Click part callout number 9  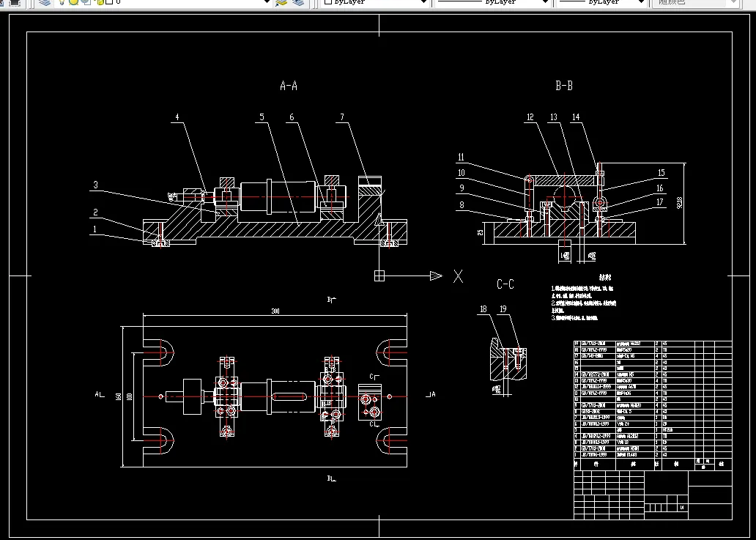[462, 188]
